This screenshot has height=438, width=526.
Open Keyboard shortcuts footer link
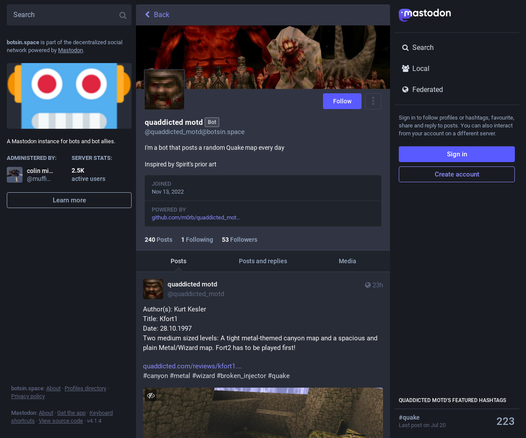coord(101,413)
